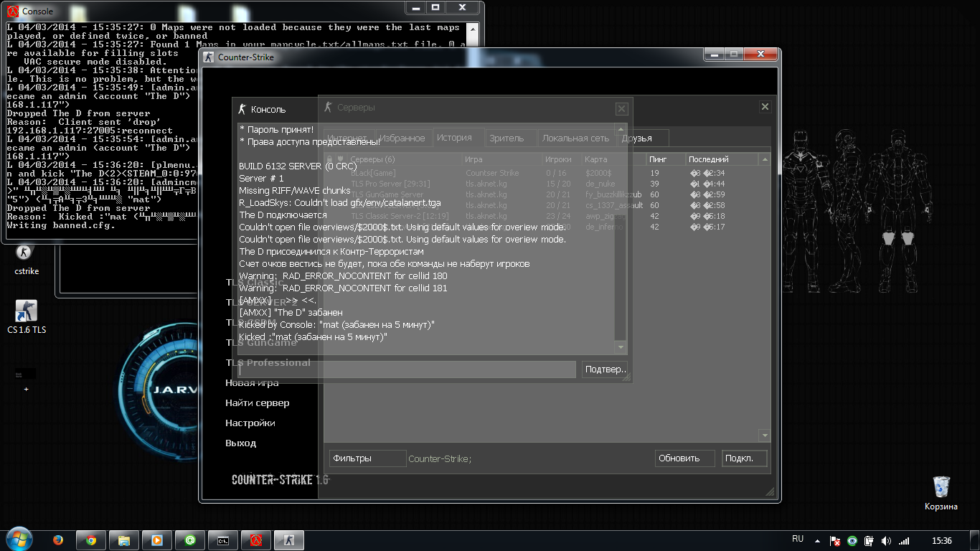This screenshot has width=980, height=551.
Task: Select TLS GunGame in the main menu
Action: point(261,343)
